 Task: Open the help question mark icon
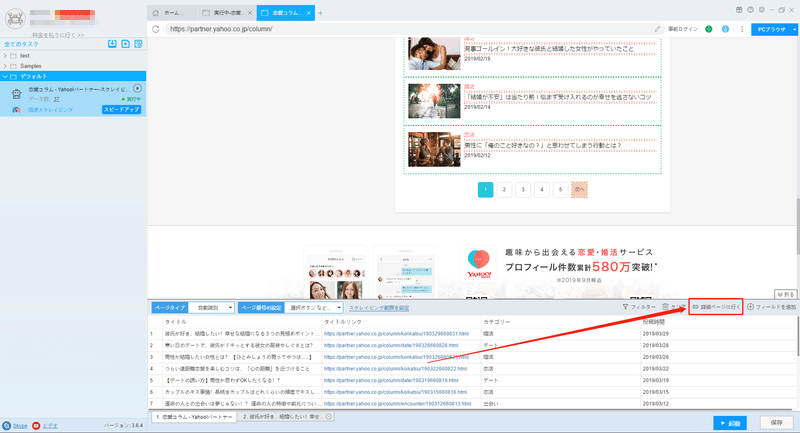coord(751,10)
